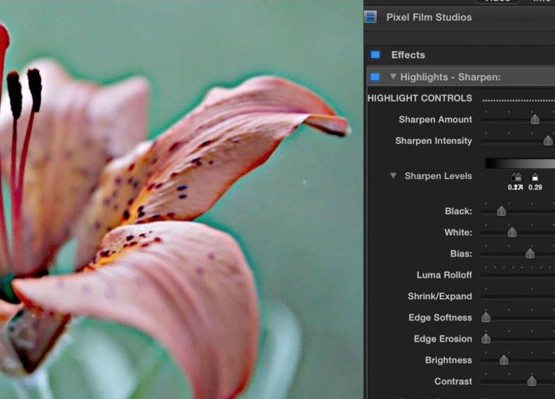Screen dimensions: 555x399
Task: Click the Luma Rolloff label
Action: (444, 275)
